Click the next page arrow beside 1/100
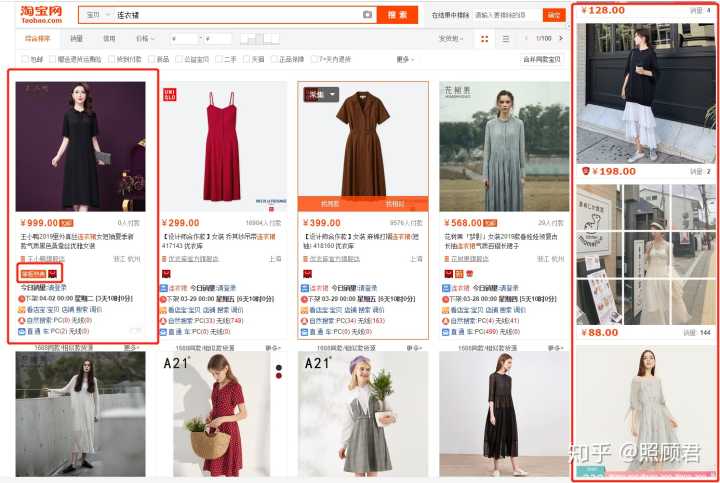 click(560, 39)
